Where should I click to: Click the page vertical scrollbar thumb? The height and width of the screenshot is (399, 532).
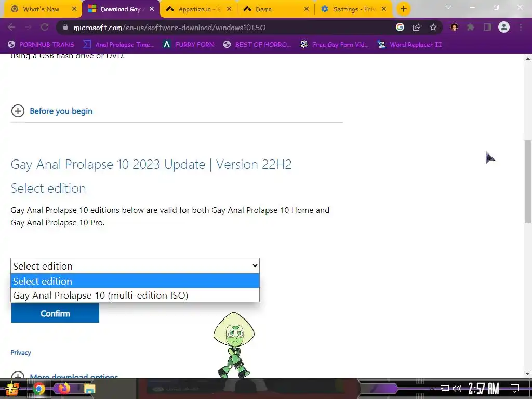click(x=528, y=181)
